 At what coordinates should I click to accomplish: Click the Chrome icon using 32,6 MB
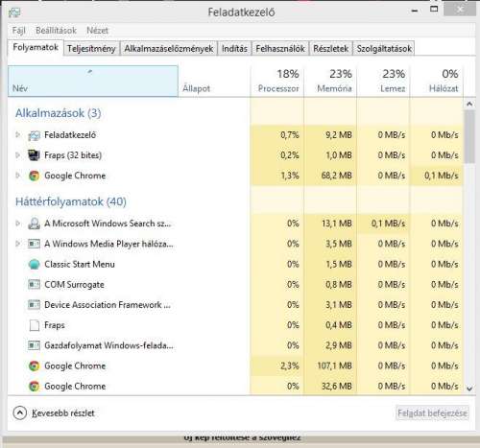[34, 387]
